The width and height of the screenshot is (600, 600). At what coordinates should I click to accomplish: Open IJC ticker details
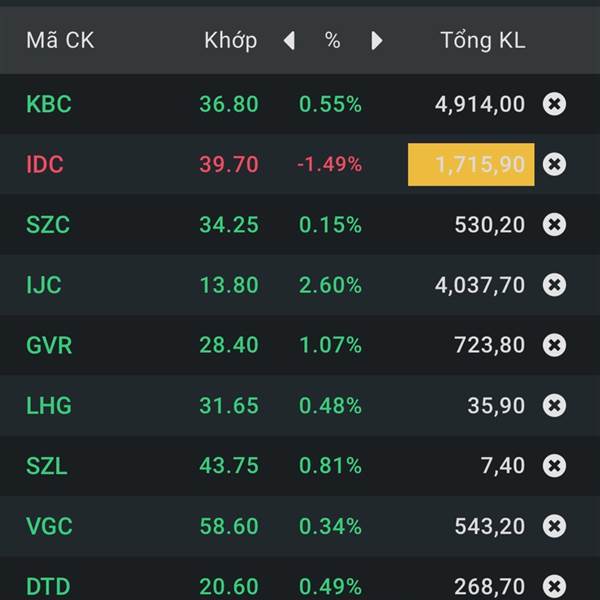tap(44, 285)
